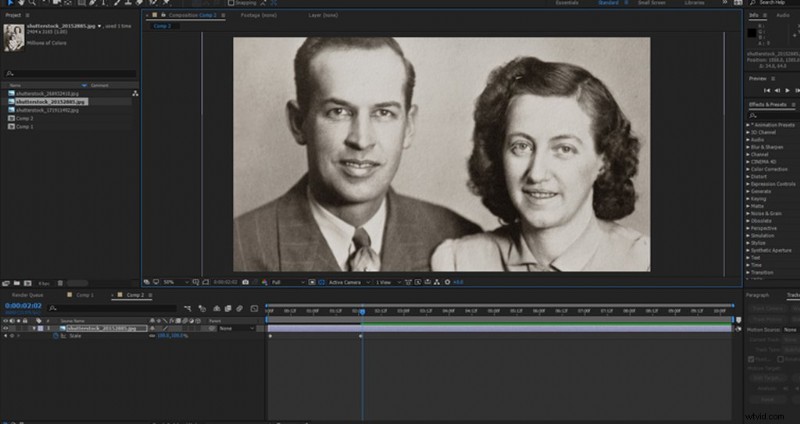Image resolution: width=800 pixels, height=424 pixels.
Task: Toggle transparency grid in viewer
Action: click(321, 282)
